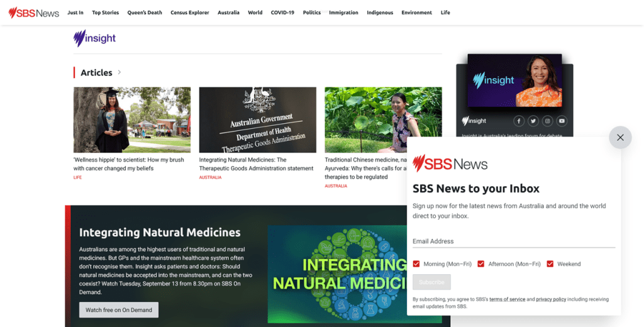Go to the Census Explorer section

click(190, 13)
